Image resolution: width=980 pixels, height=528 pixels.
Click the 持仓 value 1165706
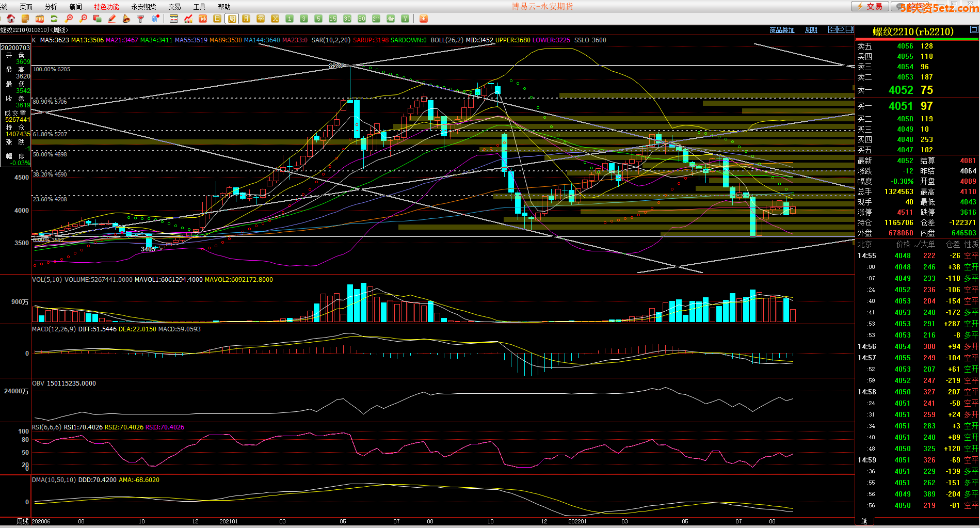coord(899,222)
